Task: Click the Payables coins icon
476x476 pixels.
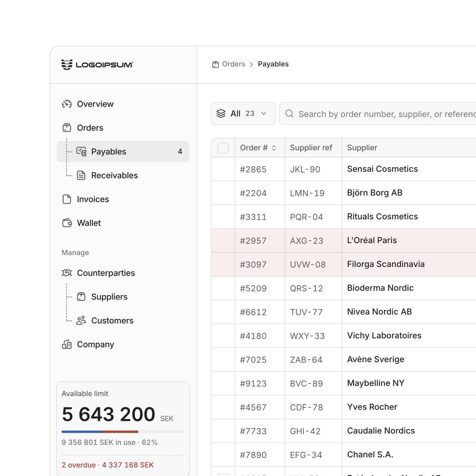Action: pyautogui.click(x=81, y=152)
